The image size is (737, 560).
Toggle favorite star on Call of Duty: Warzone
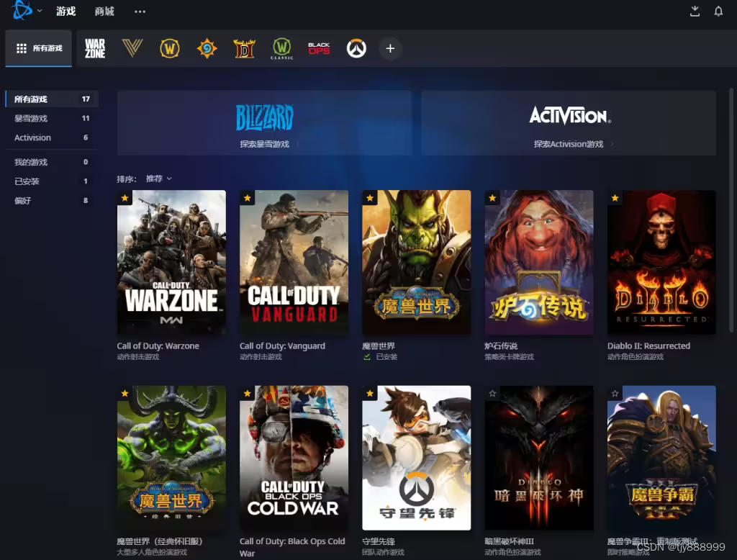tap(125, 198)
